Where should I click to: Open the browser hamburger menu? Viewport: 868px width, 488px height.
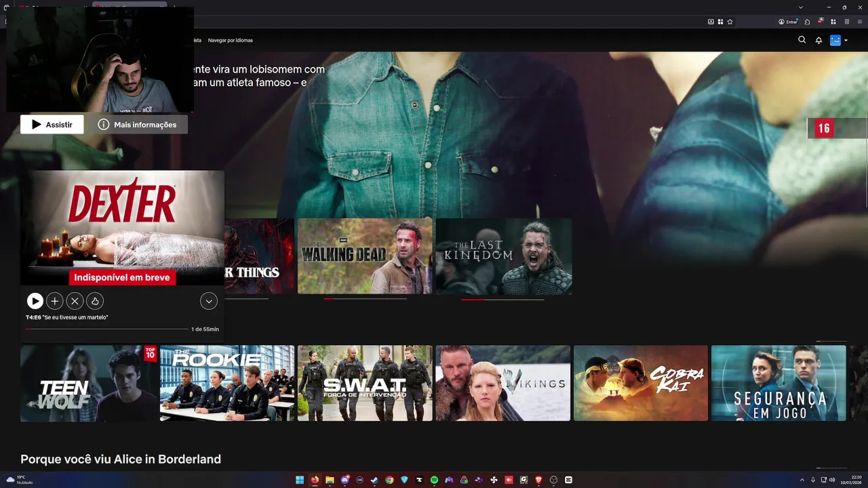tap(860, 22)
